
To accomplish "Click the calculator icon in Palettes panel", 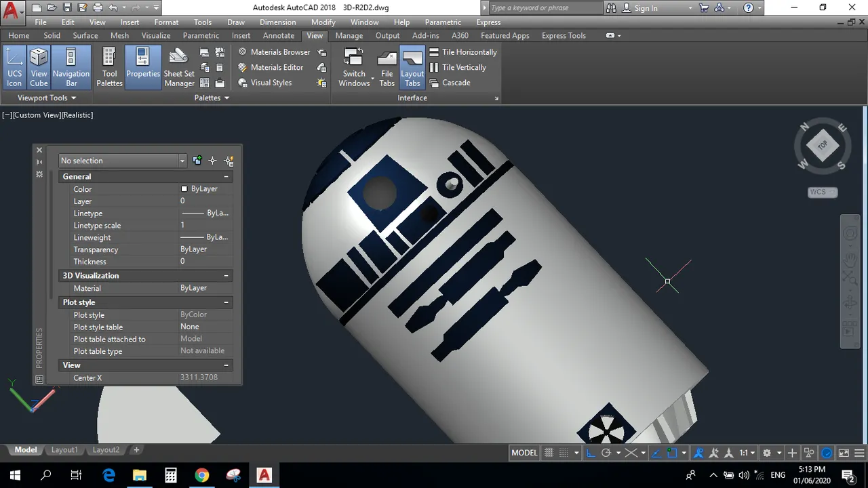I will pyautogui.click(x=220, y=67).
